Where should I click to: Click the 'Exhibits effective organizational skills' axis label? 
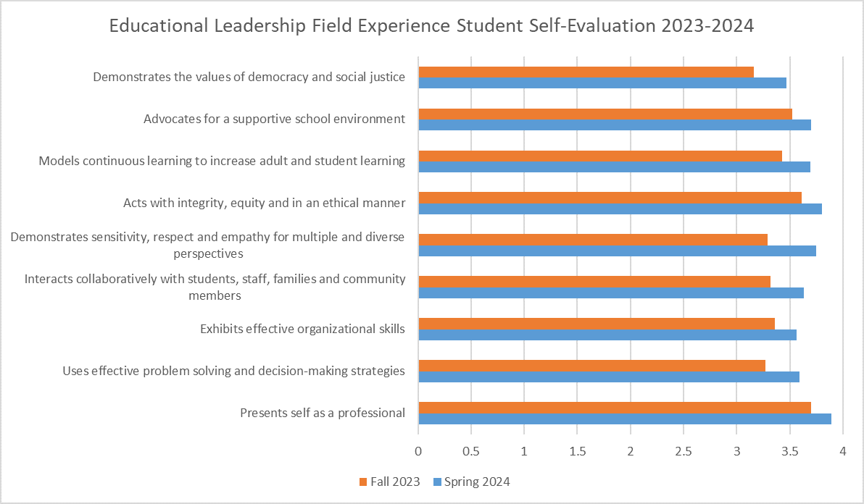302,329
